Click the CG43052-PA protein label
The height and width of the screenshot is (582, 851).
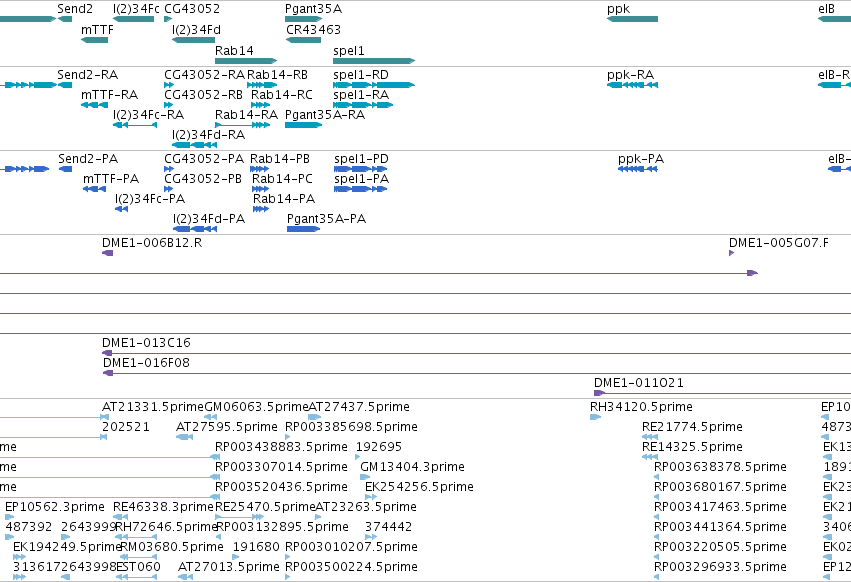click(204, 159)
